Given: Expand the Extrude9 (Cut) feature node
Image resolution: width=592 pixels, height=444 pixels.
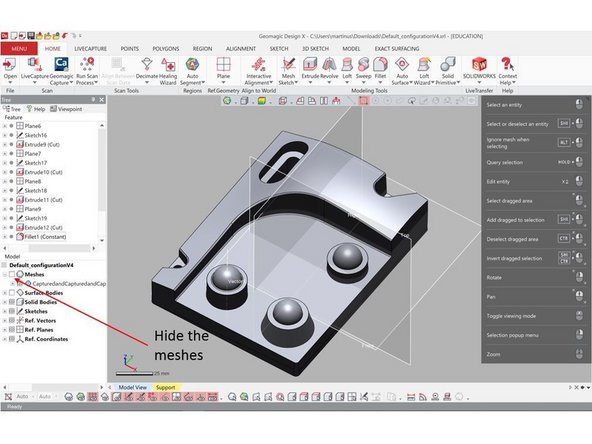Looking at the screenshot, I should click(5, 145).
